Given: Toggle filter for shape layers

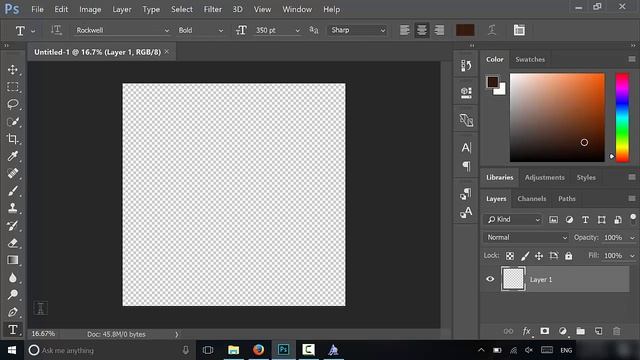Looking at the screenshot, I should pyautogui.click(x=601, y=220).
